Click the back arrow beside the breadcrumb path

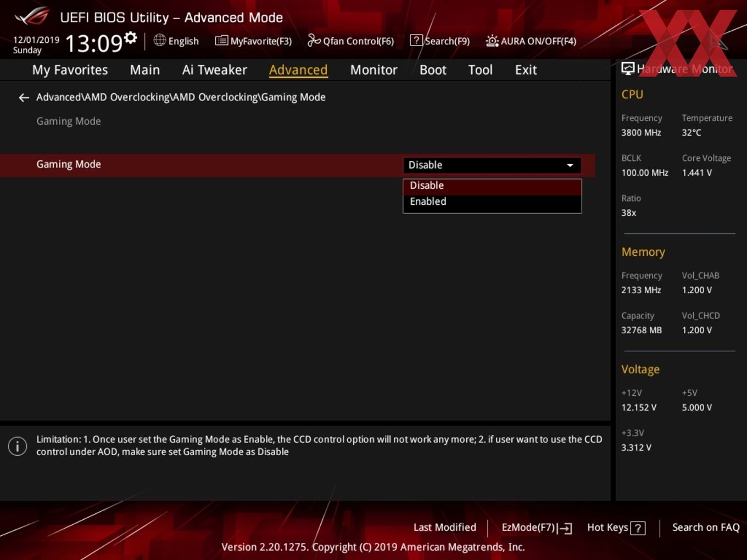pyautogui.click(x=24, y=98)
